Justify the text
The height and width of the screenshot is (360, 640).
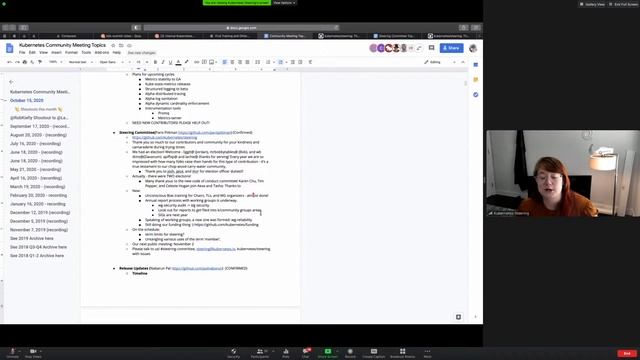(x=247, y=62)
